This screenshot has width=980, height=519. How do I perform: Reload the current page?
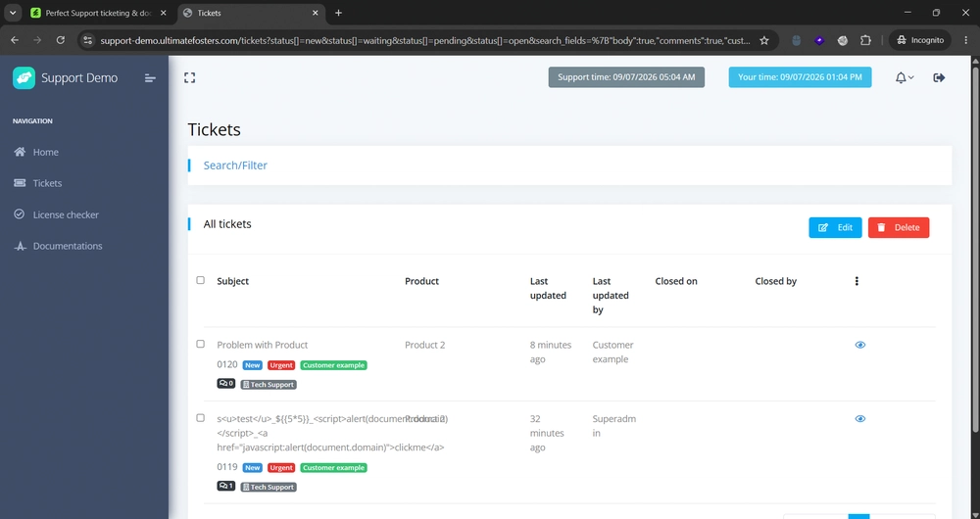click(x=61, y=40)
